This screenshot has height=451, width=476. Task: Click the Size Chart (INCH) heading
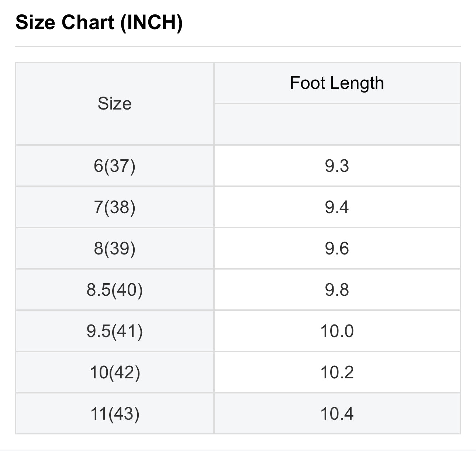tap(99, 22)
